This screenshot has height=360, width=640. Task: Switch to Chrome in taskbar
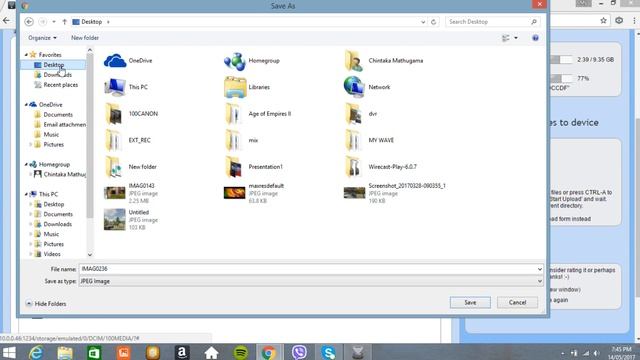(x=269, y=352)
